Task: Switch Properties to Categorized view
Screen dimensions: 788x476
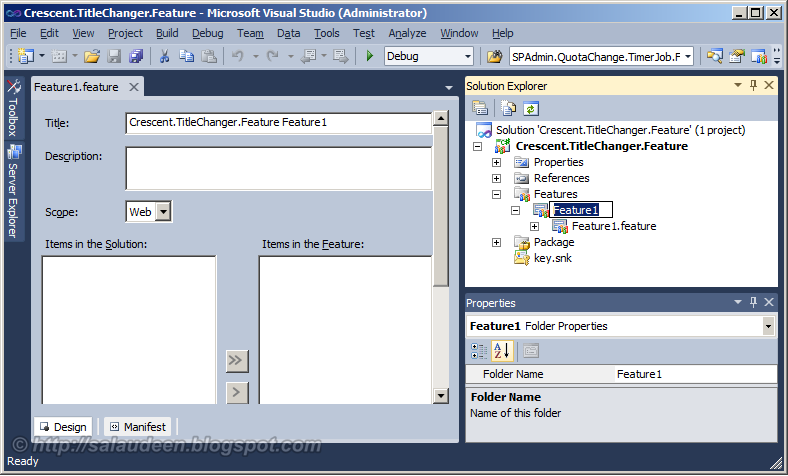Action: click(479, 351)
